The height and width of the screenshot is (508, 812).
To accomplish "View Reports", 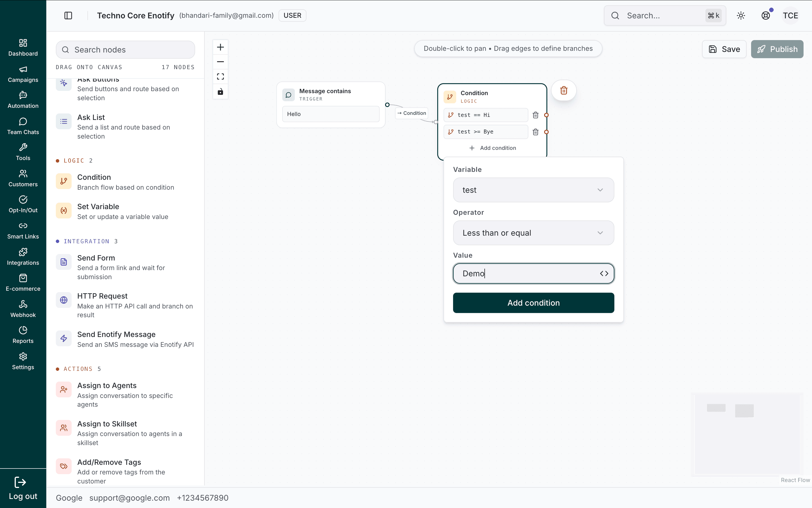I will point(23,335).
